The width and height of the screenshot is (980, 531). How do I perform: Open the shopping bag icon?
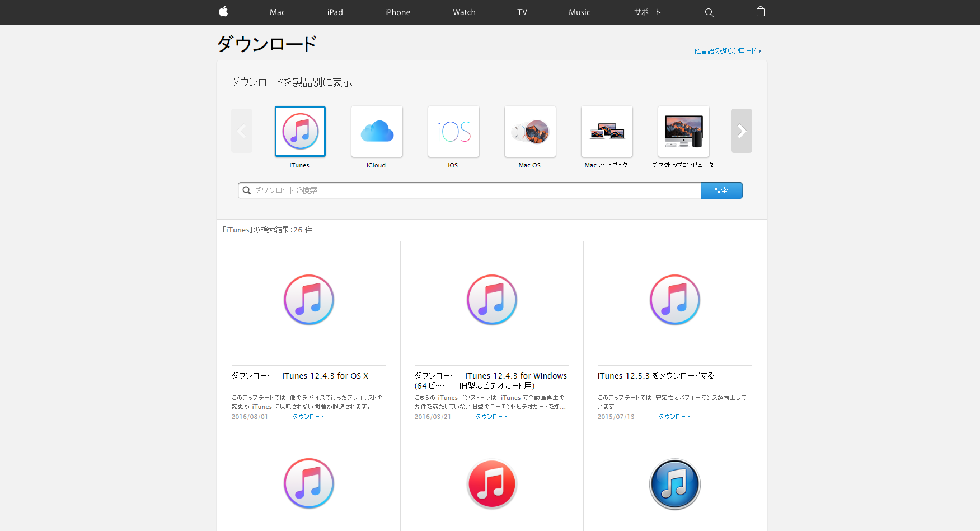[x=760, y=12]
